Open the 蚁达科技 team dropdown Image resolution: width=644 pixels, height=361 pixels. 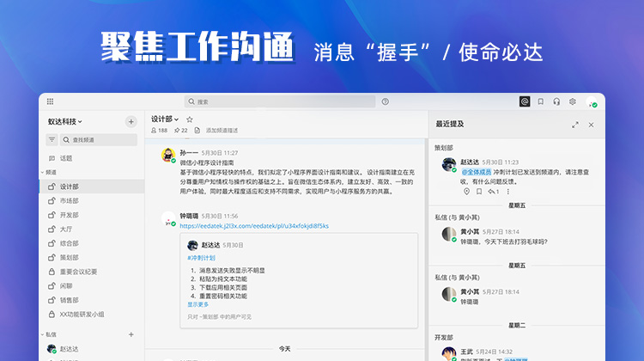(x=67, y=122)
